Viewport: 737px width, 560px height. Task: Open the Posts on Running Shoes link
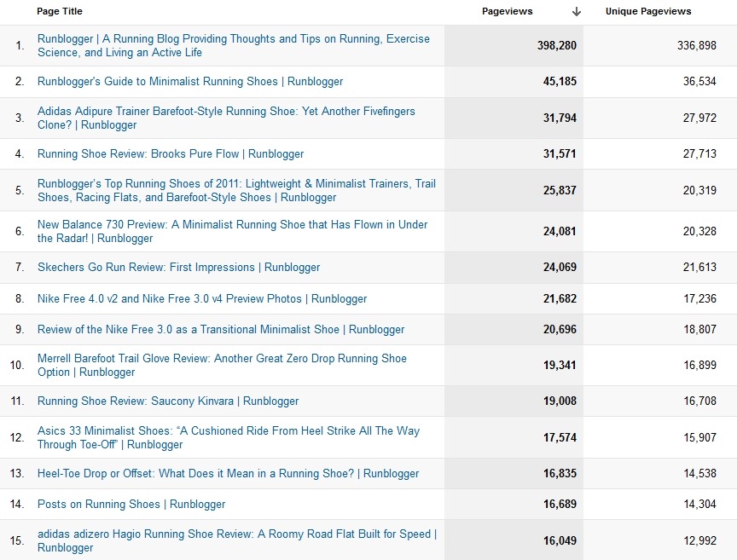pos(131,504)
